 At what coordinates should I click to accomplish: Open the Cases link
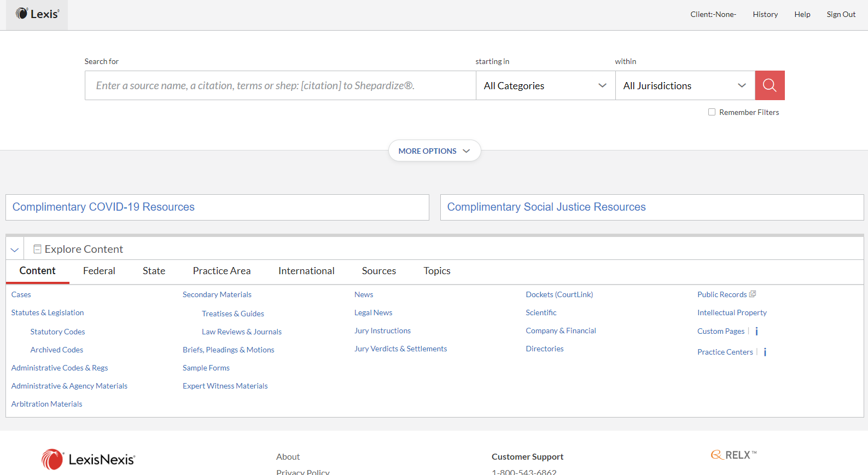21,294
